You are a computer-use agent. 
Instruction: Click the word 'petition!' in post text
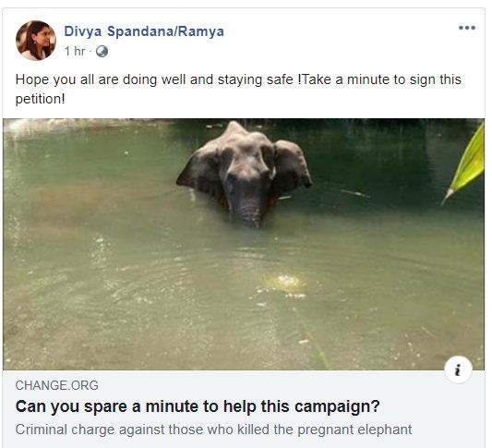pos(41,99)
